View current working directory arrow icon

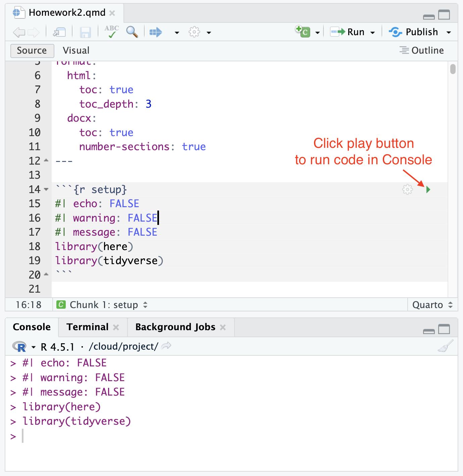tap(166, 346)
